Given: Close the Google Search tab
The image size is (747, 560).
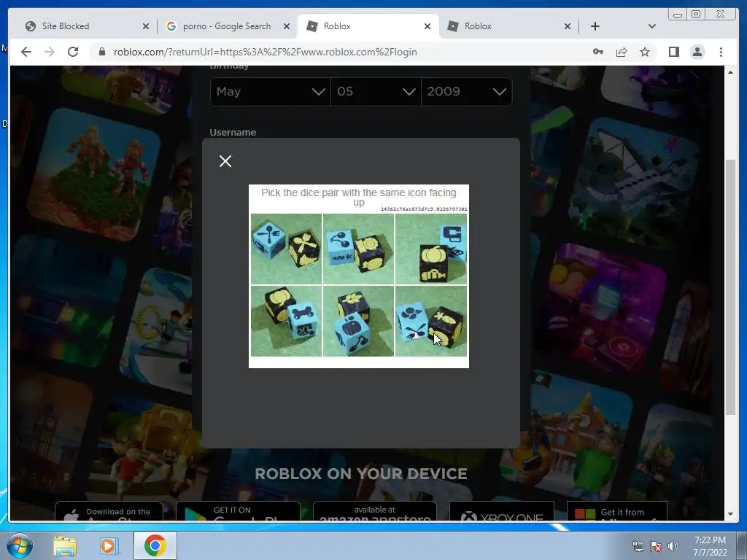Looking at the screenshot, I should (x=286, y=26).
